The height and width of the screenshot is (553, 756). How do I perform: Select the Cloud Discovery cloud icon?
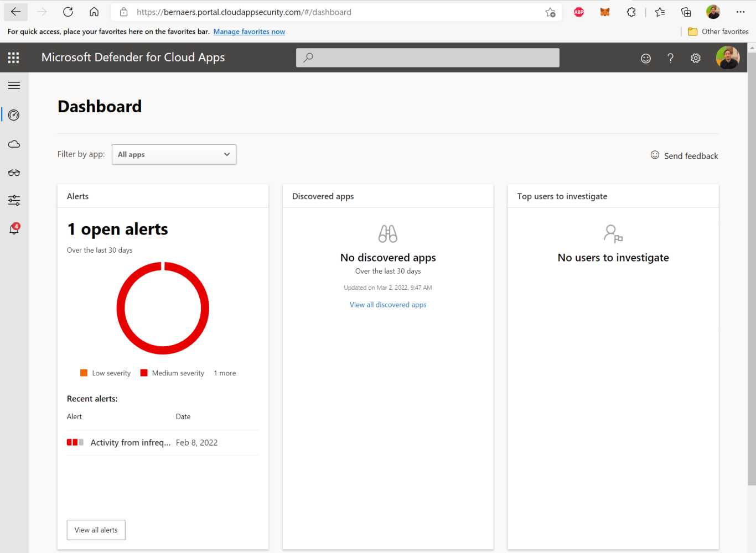pyautogui.click(x=14, y=144)
